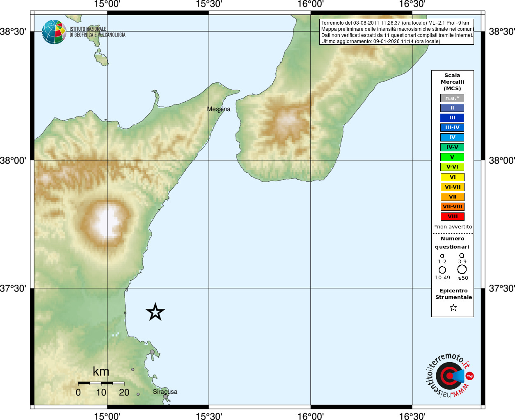
Task: Click the top 16°30' longitude label
Action: click(x=412, y=4)
